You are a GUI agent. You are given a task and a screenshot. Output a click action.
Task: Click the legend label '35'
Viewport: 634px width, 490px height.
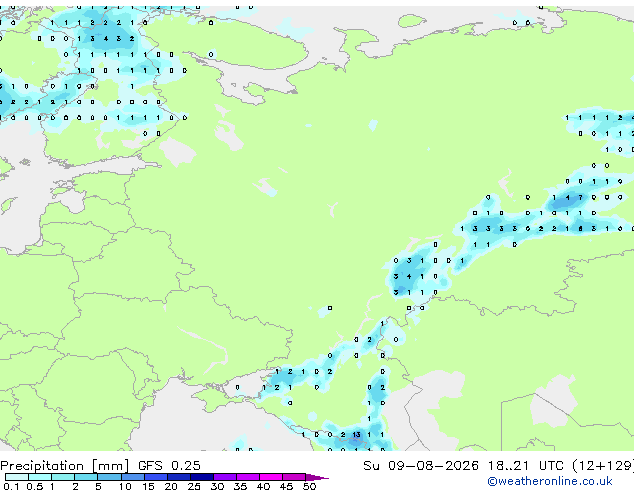click(x=240, y=486)
